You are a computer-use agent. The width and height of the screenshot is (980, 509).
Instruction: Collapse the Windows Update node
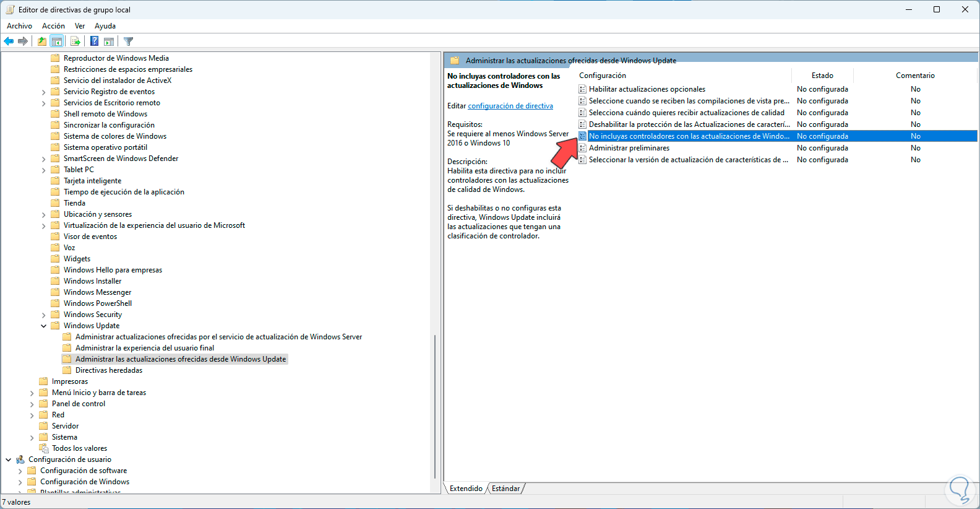[43, 326]
